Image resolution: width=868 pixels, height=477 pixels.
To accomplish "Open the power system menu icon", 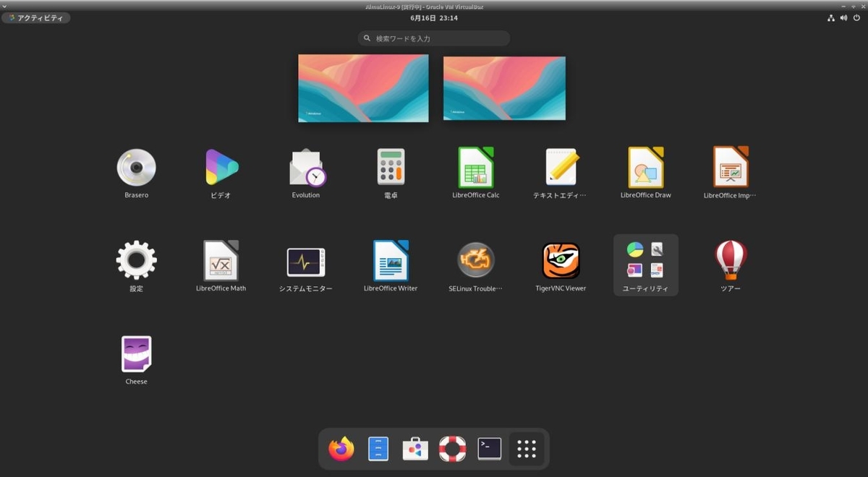I will click(x=857, y=18).
